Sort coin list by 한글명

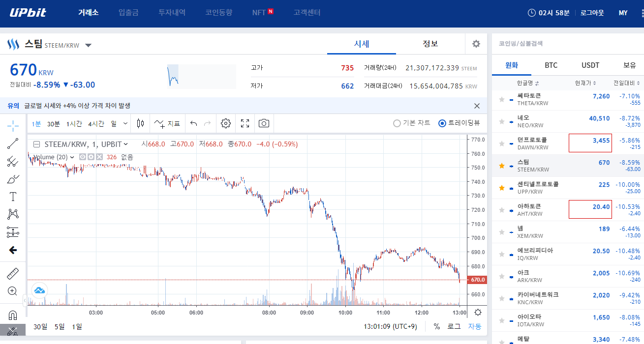coord(528,83)
